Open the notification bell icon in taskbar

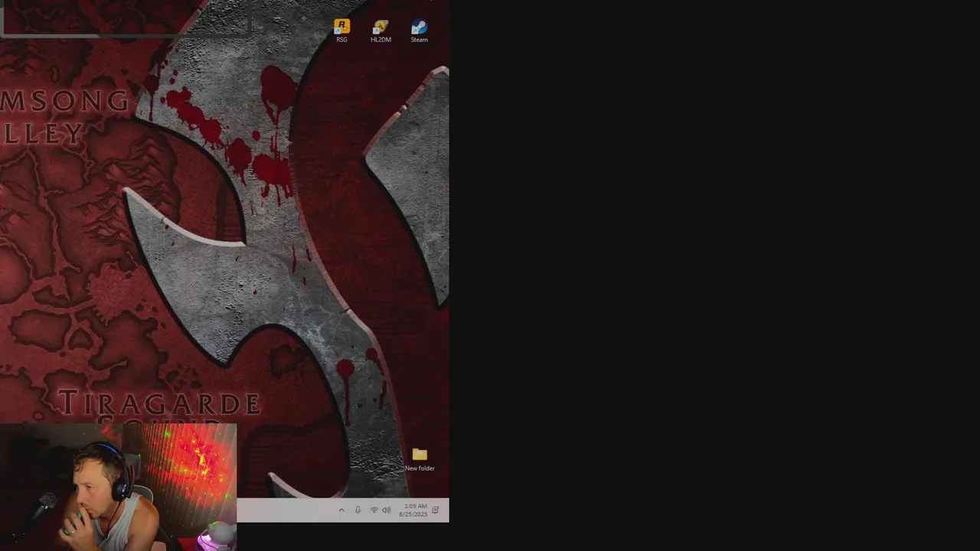point(436,510)
